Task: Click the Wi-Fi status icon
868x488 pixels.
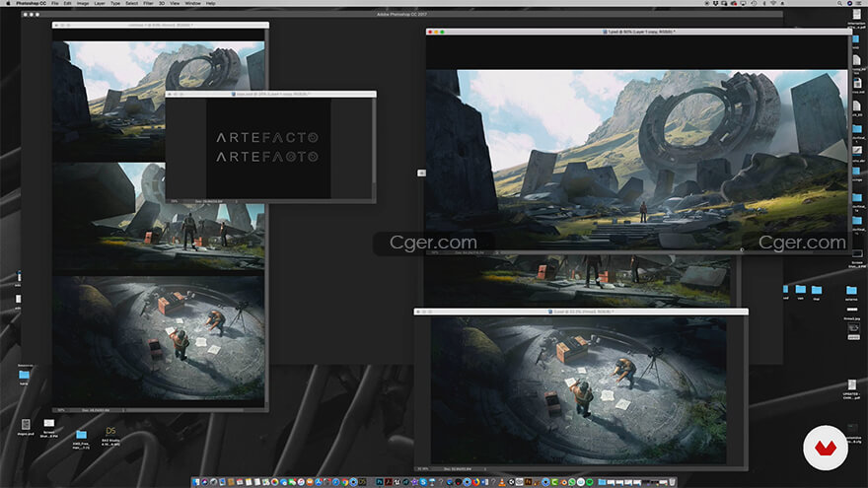Action: 773,3
